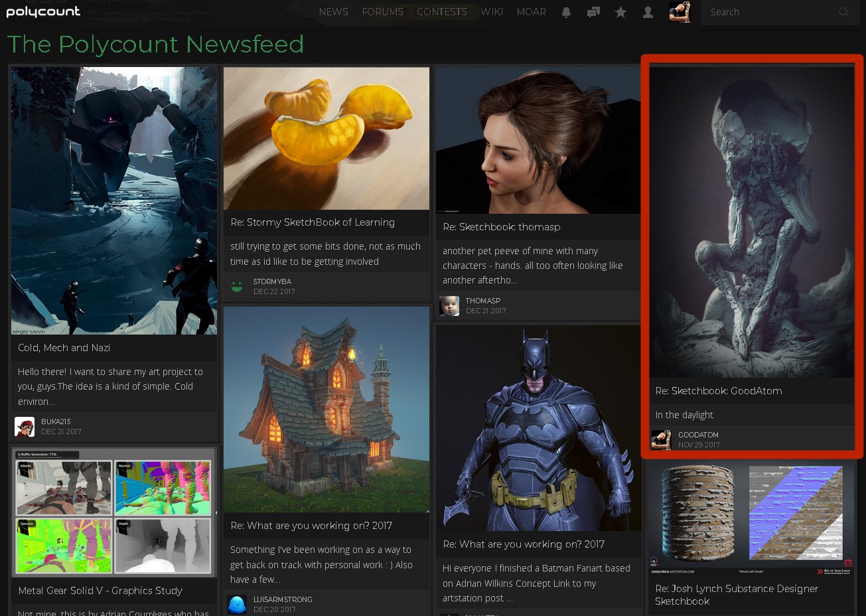This screenshot has width=866, height=616.
Task: Open the MOAR menu
Action: point(532,12)
